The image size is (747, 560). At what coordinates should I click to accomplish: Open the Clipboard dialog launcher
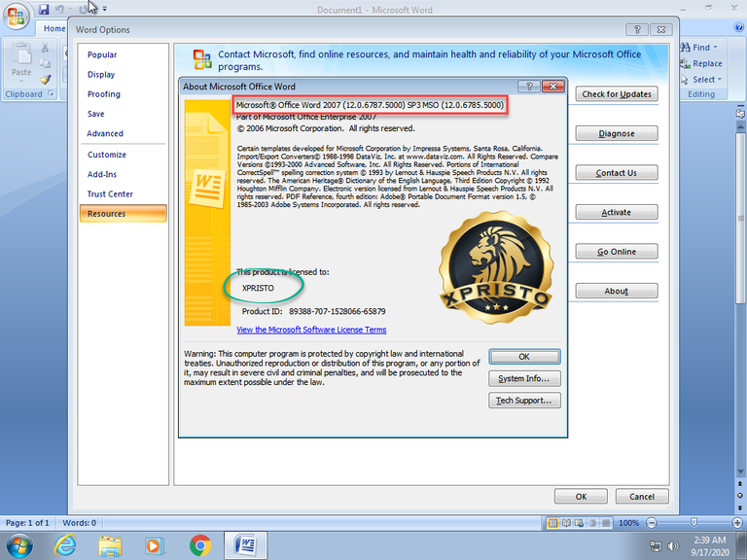tap(51, 93)
